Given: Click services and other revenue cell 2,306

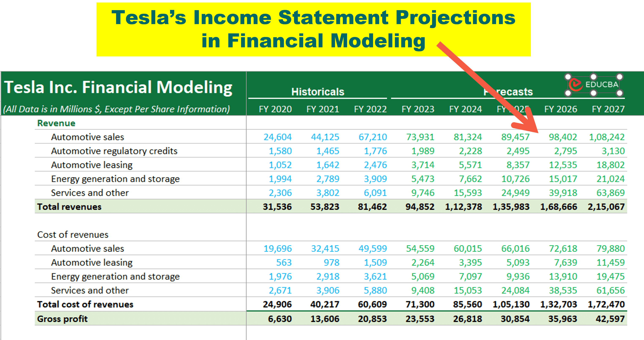Looking at the screenshot, I should (280, 193).
